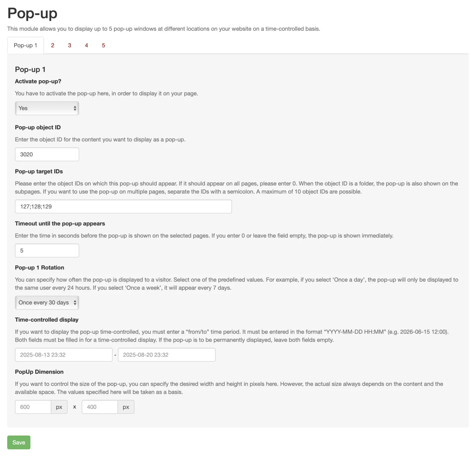The image size is (476, 459).
Task: Click the timeout seconds input field
Action: [47, 251]
